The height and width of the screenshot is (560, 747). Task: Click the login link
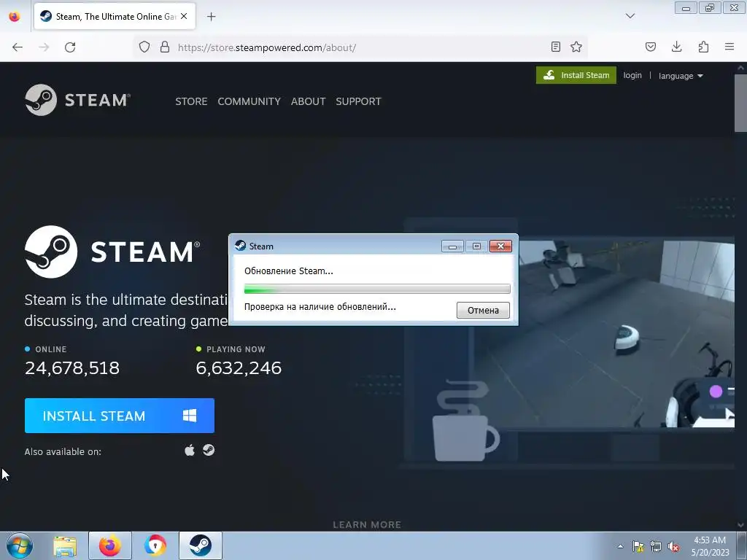tap(632, 75)
